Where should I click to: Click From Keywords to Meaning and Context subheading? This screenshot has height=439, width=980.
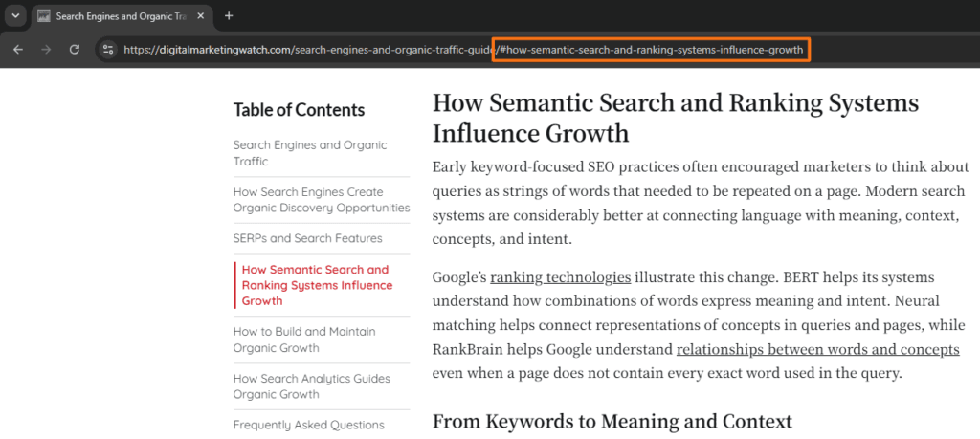(x=612, y=422)
